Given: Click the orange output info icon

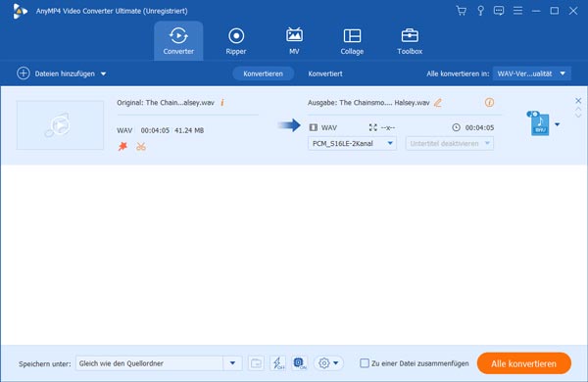Looking at the screenshot, I should point(489,102).
